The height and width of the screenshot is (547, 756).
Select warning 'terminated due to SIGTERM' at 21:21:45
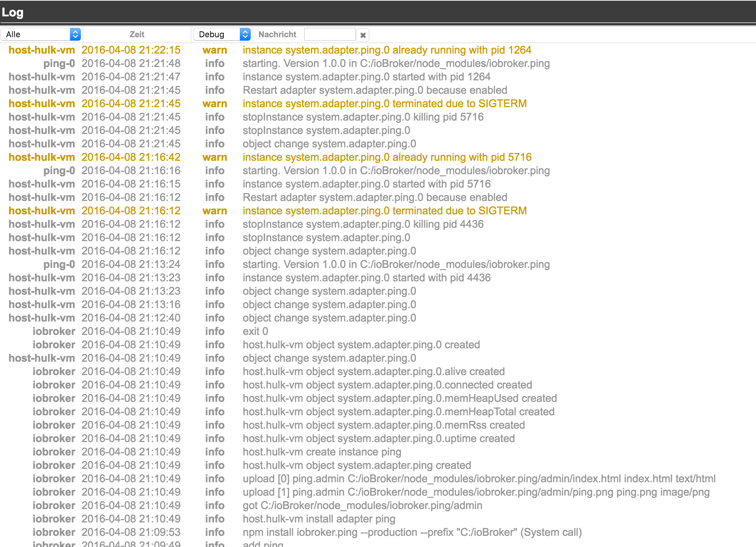coord(385,103)
